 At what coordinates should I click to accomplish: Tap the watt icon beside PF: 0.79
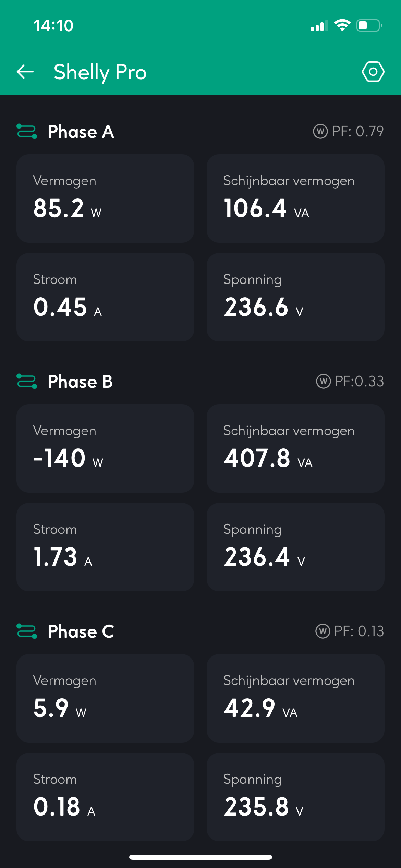[320, 132]
